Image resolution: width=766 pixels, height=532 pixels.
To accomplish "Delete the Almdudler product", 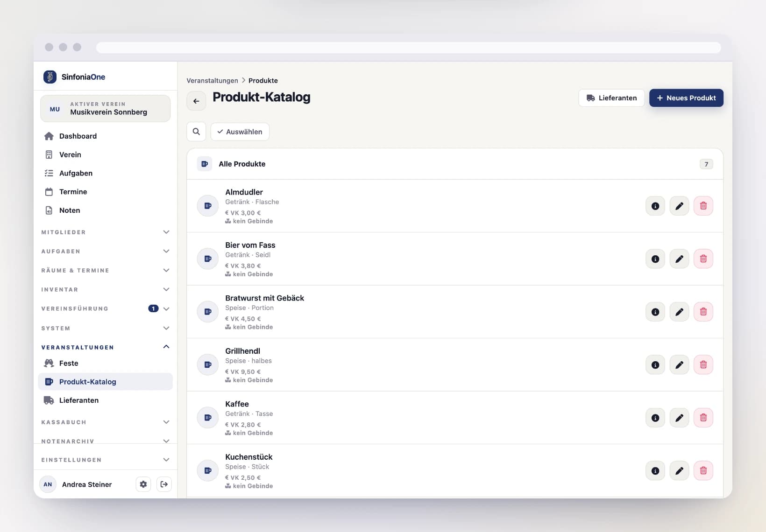I will (703, 206).
